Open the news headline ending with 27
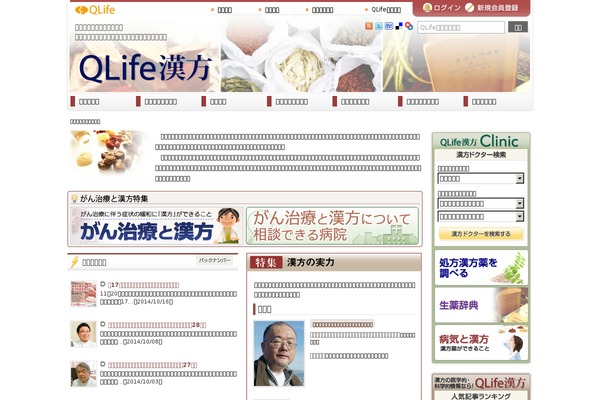Screen dimensions: 600x400 (x=152, y=365)
